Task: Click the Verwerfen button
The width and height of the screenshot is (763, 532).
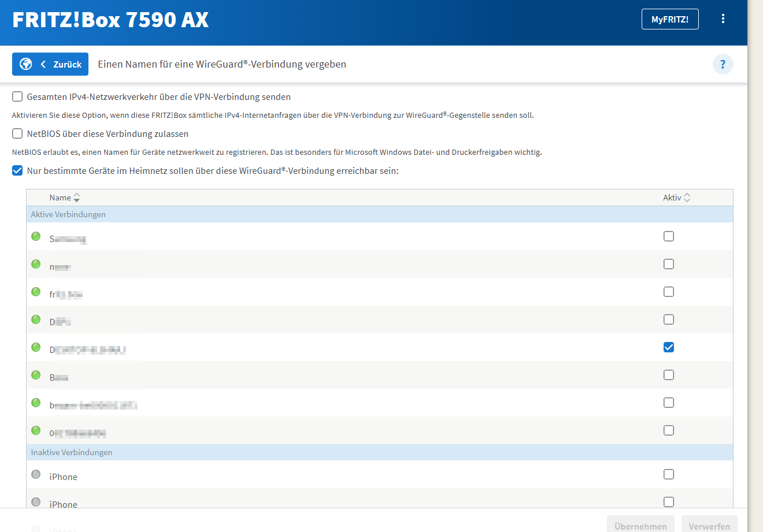Action: (x=709, y=526)
